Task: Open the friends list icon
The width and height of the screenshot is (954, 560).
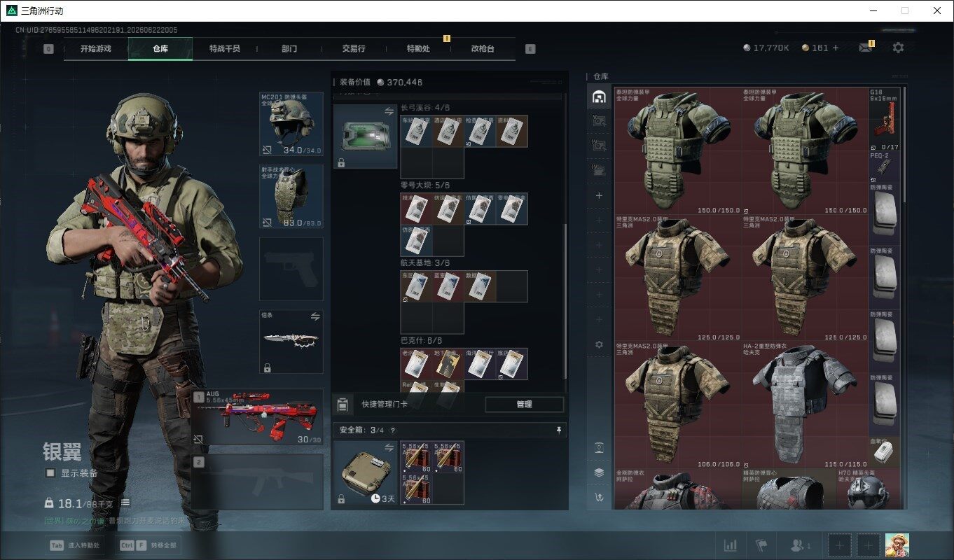Action: (x=799, y=545)
